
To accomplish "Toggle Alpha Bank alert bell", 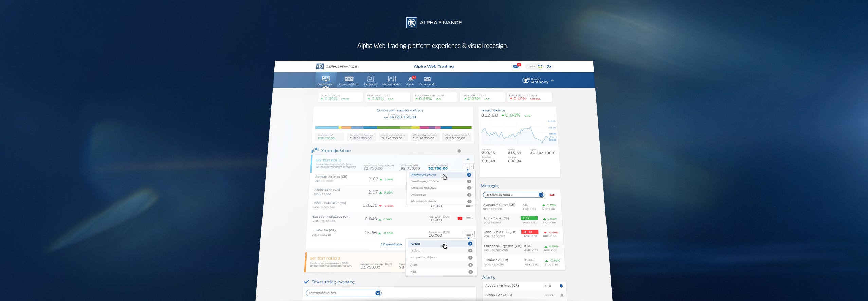I will point(562,295).
